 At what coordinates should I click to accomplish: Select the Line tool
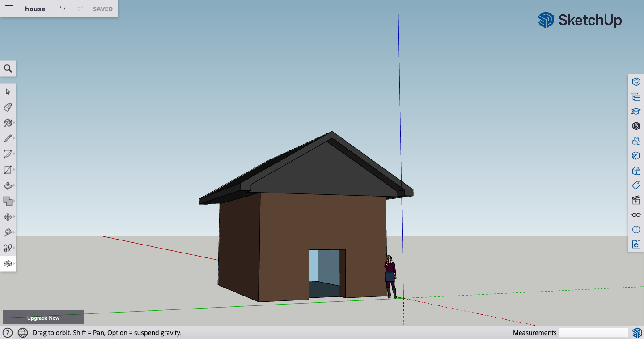(x=7, y=138)
